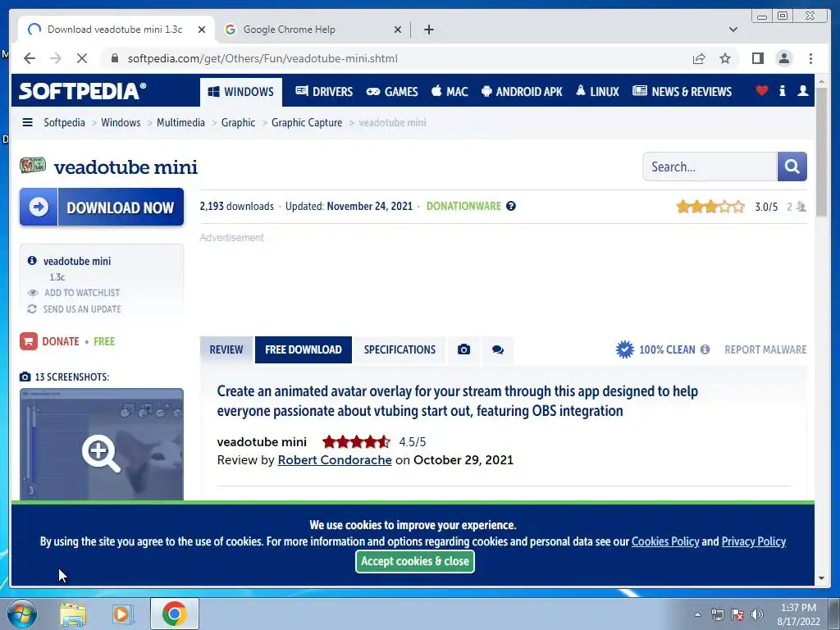This screenshot has width=840, height=630.
Task: Close the Google Chrome Help tab
Action: tap(398, 30)
